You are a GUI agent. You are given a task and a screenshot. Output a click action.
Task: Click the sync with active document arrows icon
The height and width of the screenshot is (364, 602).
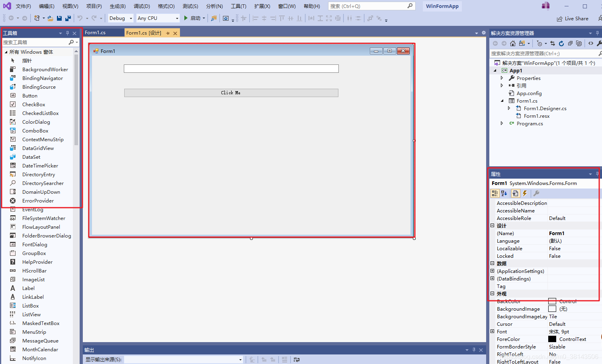coord(553,43)
